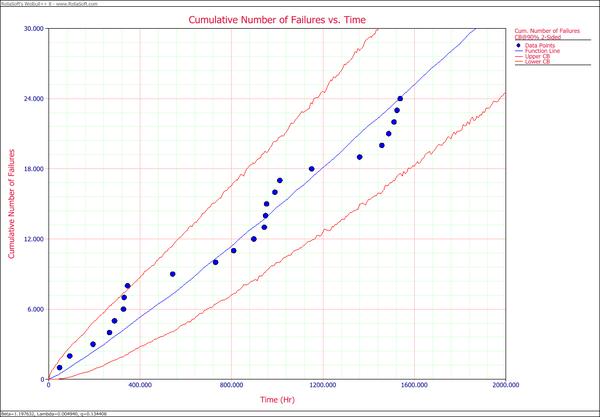The image size is (600, 417).
Task: Select the lowest data point near the origin
Action: [x=59, y=368]
